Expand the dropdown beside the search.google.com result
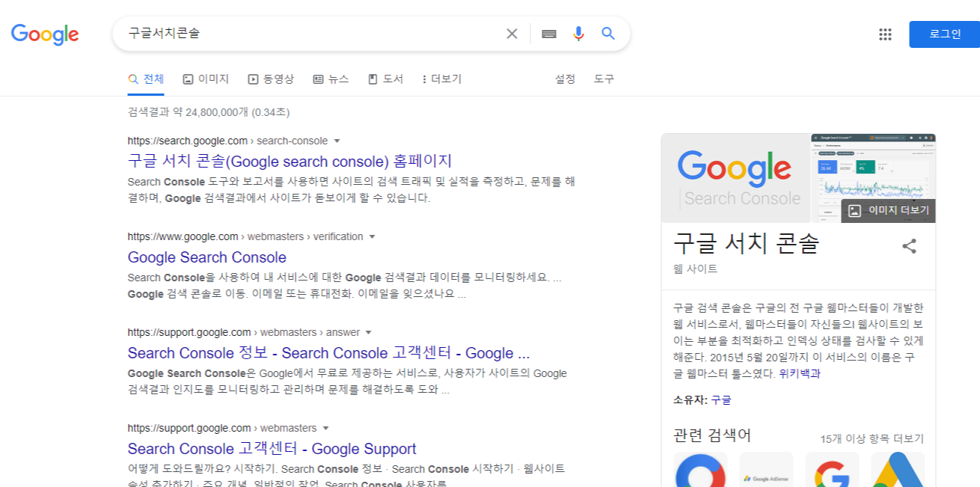Screen dimensions: 980x487 click(338, 141)
